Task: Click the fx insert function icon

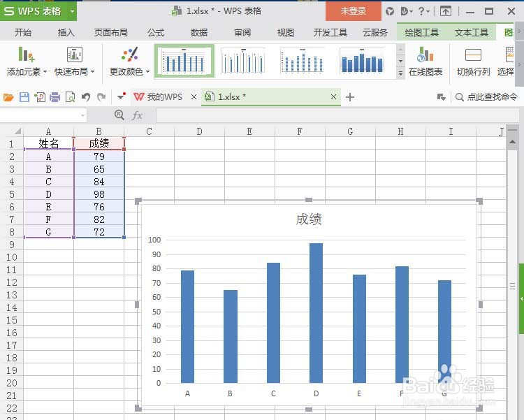Action: [x=138, y=116]
